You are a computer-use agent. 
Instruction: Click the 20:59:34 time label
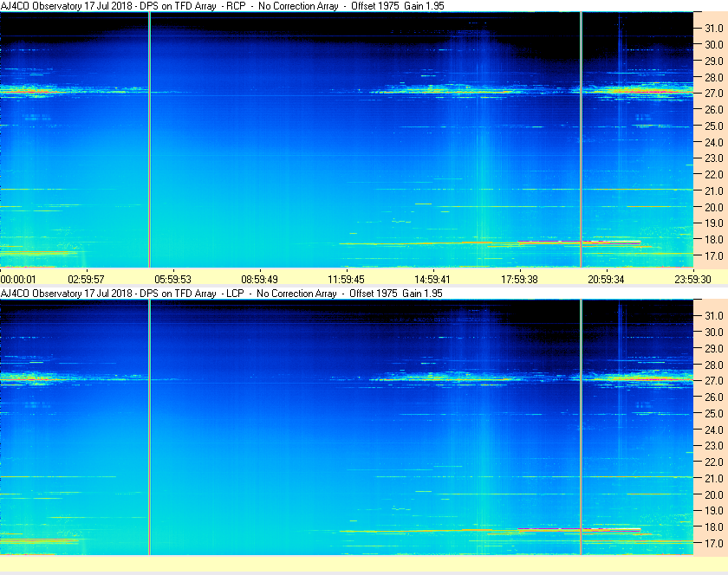(x=607, y=280)
